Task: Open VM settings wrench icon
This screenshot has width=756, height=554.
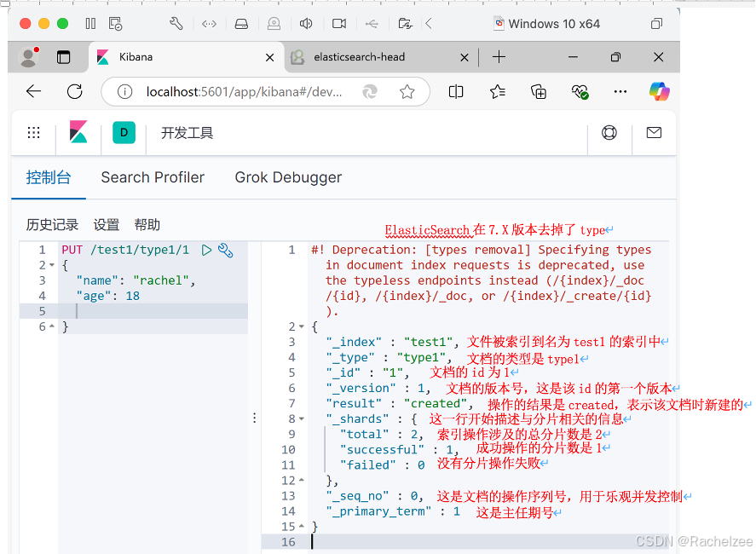Action: pyautogui.click(x=176, y=24)
